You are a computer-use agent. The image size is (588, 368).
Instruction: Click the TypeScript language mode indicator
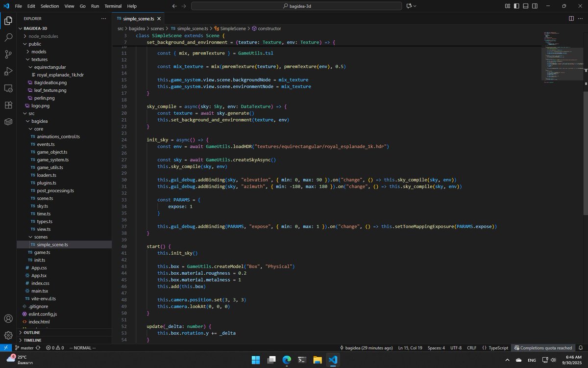click(495, 348)
